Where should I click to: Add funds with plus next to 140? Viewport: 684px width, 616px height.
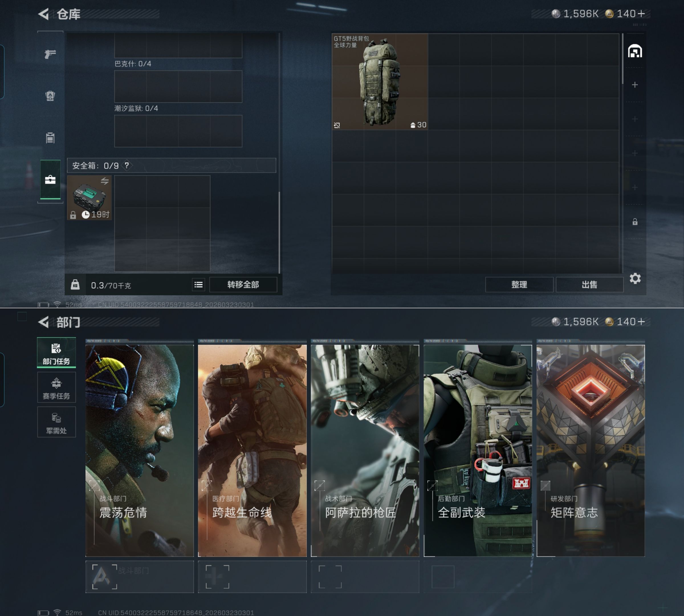pyautogui.click(x=641, y=13)
